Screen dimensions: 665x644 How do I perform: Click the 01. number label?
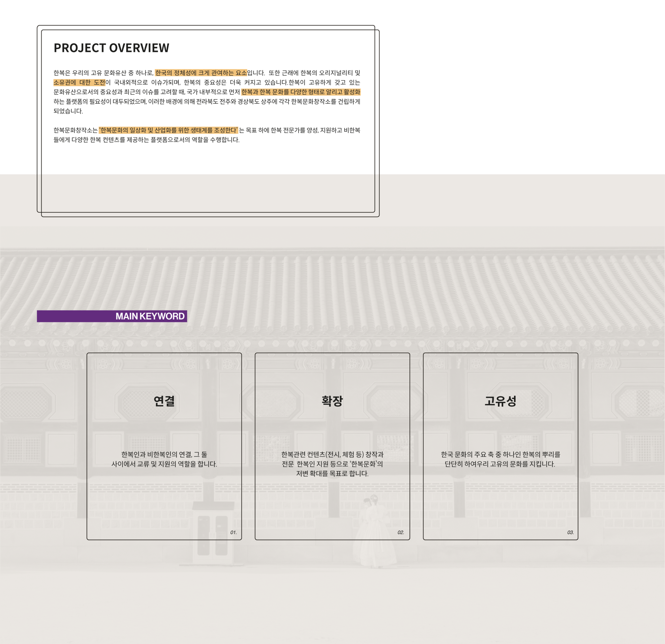[233, 532]
